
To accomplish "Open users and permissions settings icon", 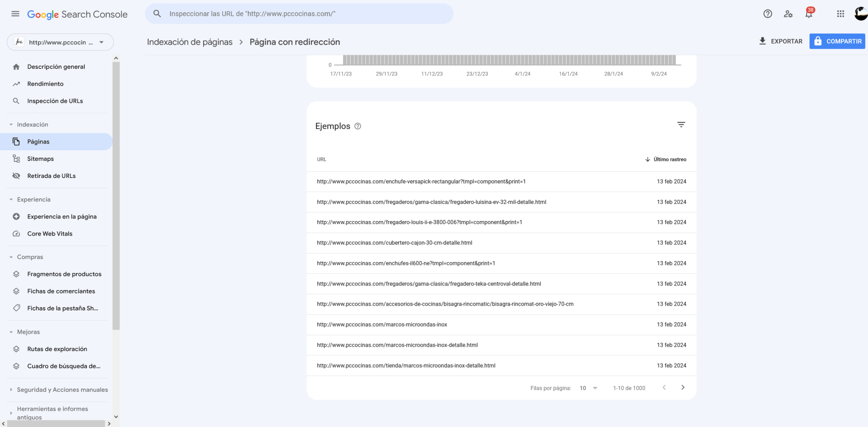I will (788, 14).
